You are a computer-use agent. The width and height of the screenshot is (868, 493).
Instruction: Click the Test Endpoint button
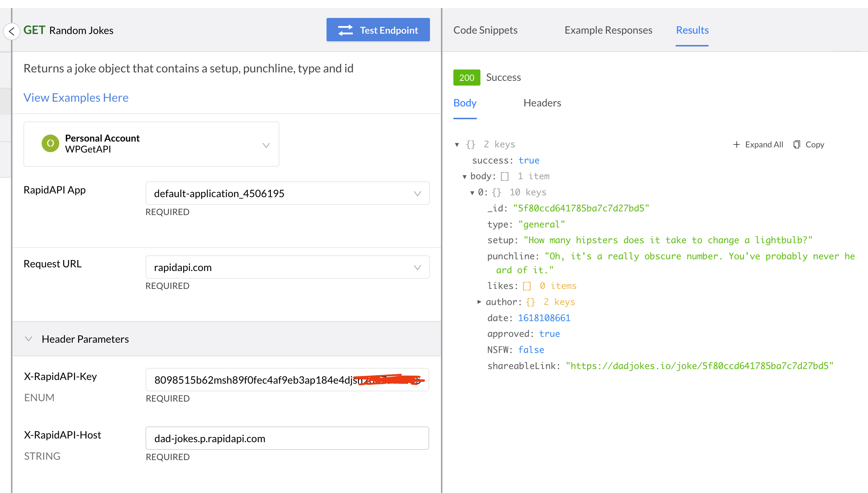point(378,30)
